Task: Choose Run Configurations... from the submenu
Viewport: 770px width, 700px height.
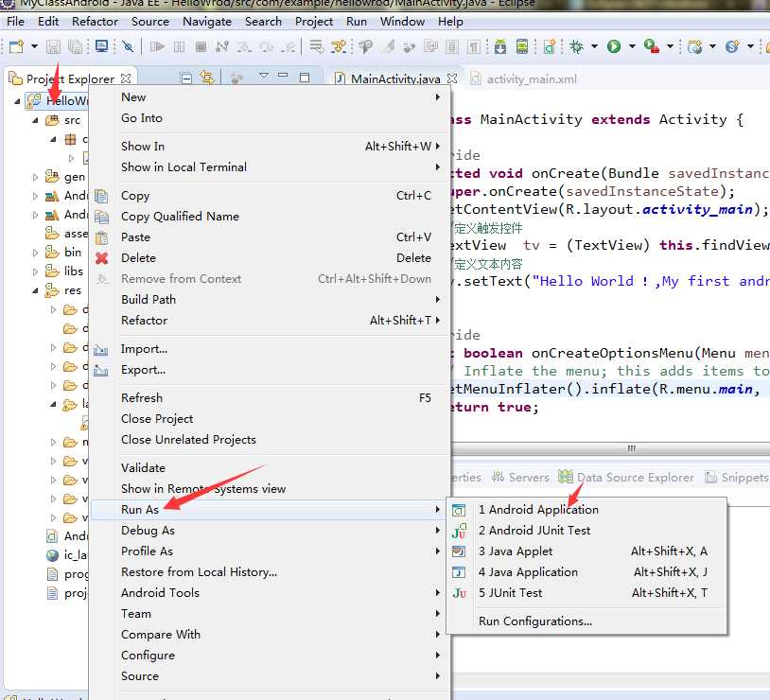Action: [535, 621]
